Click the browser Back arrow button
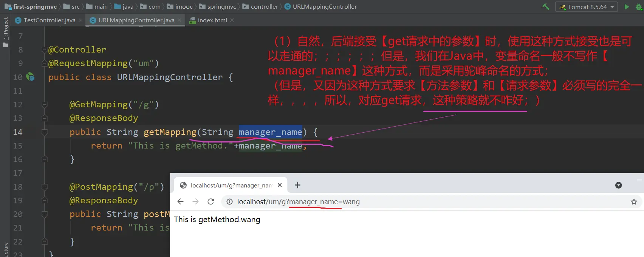644x257 pixels. (181, 201)
